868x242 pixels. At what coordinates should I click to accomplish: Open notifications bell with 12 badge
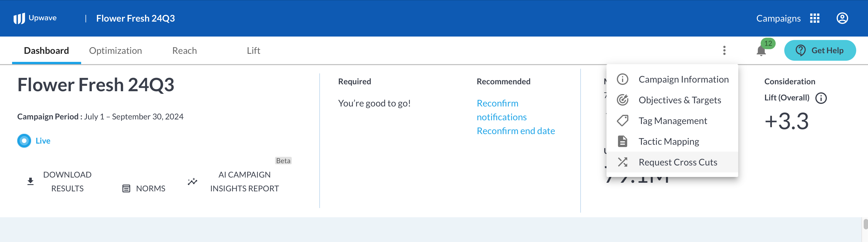pyautogui.click(x=761, y=51)
